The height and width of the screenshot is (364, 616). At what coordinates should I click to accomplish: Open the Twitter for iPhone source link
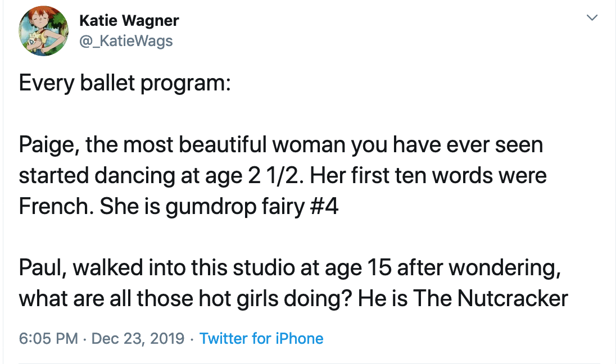click(x=261, y=339)
